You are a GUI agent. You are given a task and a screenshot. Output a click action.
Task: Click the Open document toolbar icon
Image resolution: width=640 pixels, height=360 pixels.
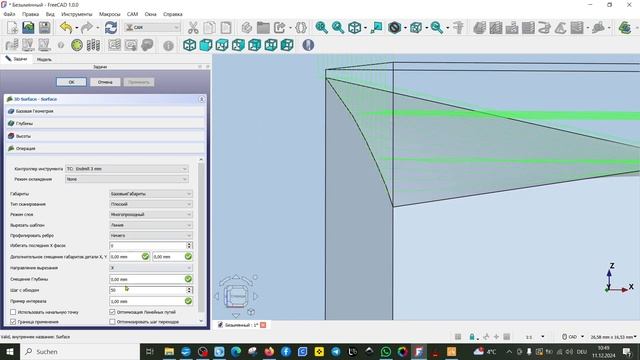point(28,28)
